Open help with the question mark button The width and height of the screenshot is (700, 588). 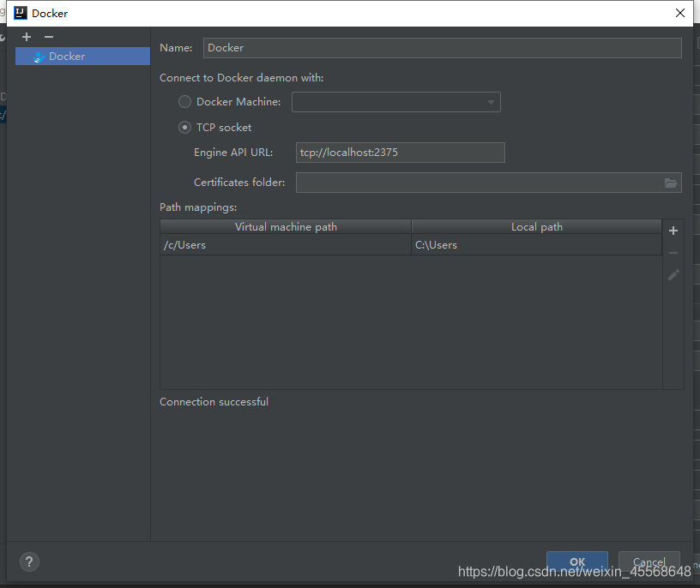pos(29,562)
